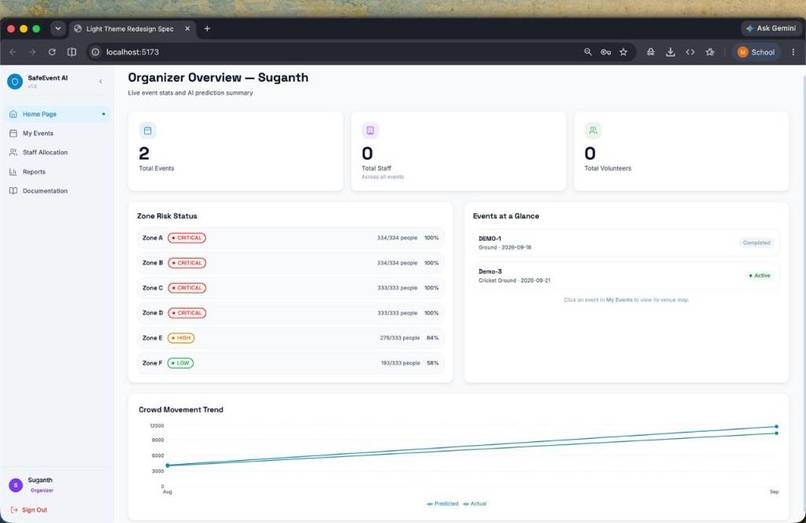Click the Sep data point on Predicted line
Viewport: 806px width, 523px height.
tap(776, 426)
